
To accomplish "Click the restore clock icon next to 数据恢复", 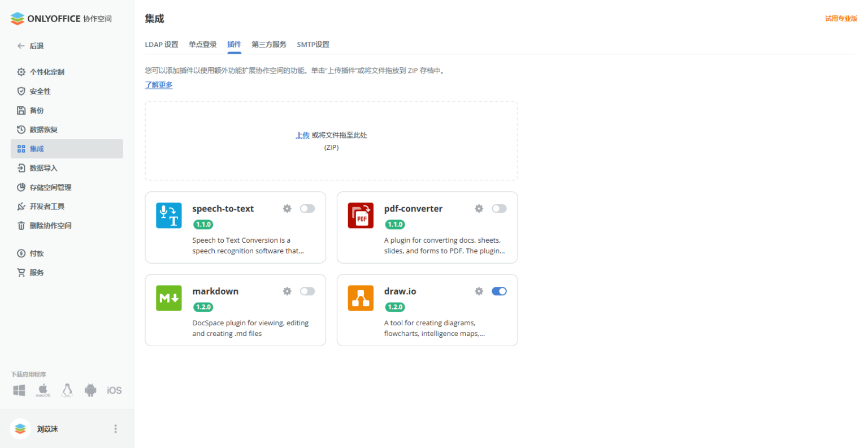I will pos(21,130).
